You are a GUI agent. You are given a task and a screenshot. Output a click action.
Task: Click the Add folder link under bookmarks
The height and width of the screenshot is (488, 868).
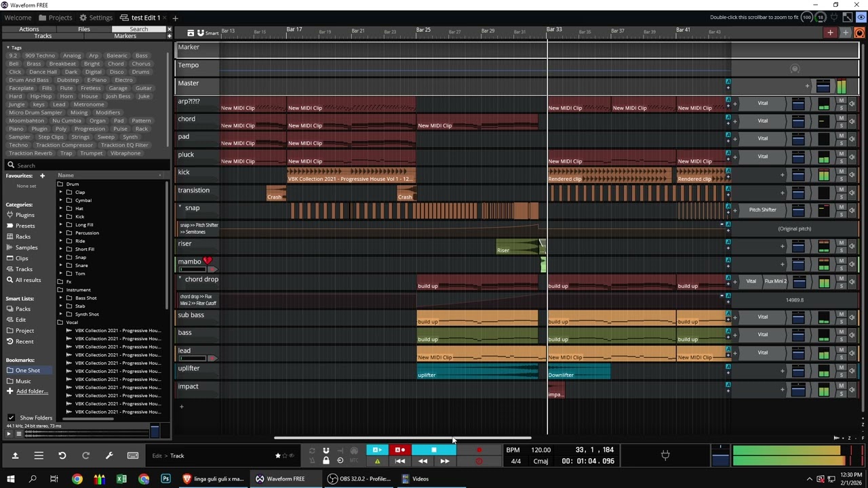pos(31,391)
